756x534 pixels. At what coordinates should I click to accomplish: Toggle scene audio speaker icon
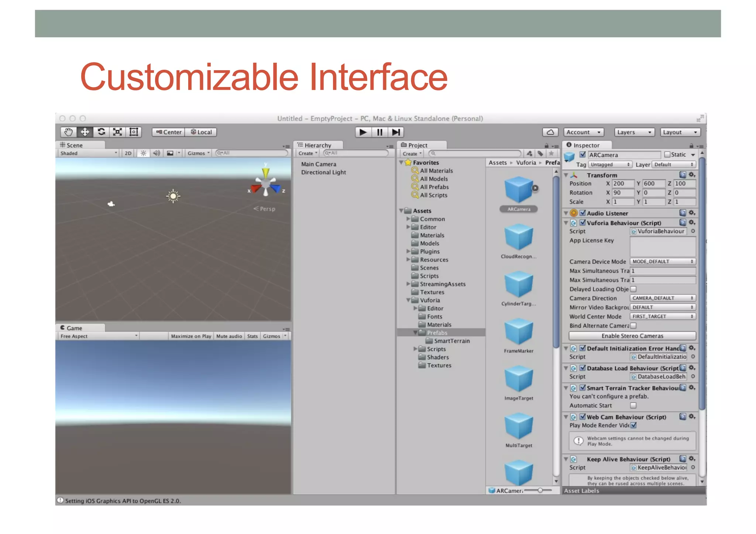pyautogui.click(x=157, y=153)
